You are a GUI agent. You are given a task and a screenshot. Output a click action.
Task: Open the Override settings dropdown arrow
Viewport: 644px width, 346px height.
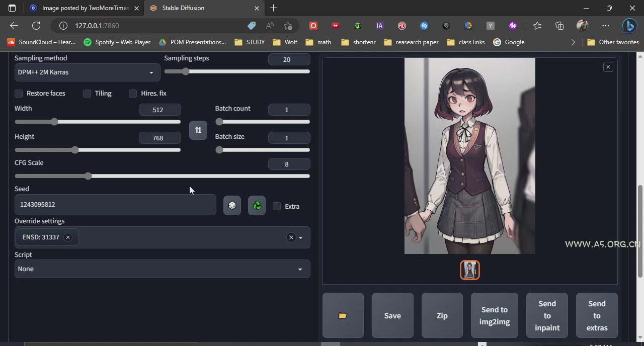point(301,237)
